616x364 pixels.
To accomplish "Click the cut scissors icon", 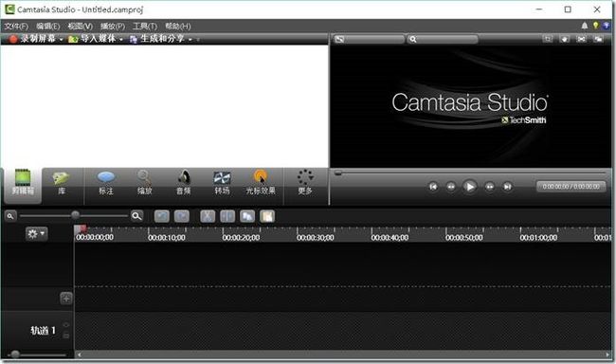I will [208, 216].
